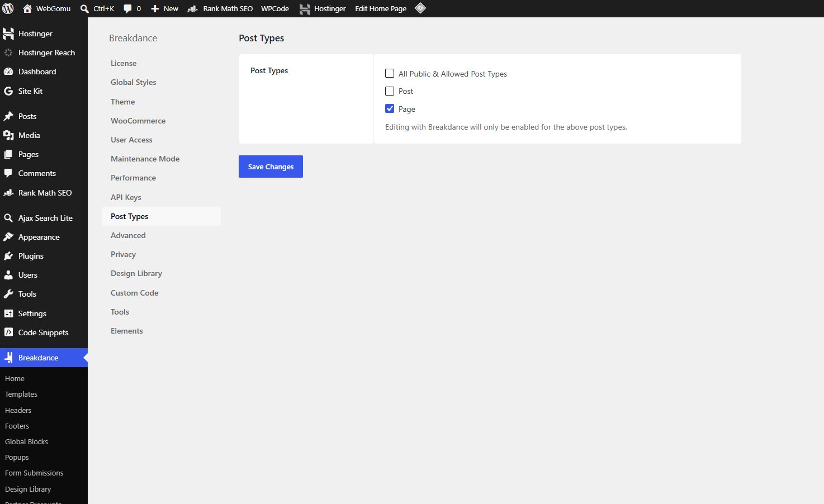The height and width of the screenshot is (504, 824).
Task: Click the Hostinger icon in the sidebar
Action: [8, 34]
